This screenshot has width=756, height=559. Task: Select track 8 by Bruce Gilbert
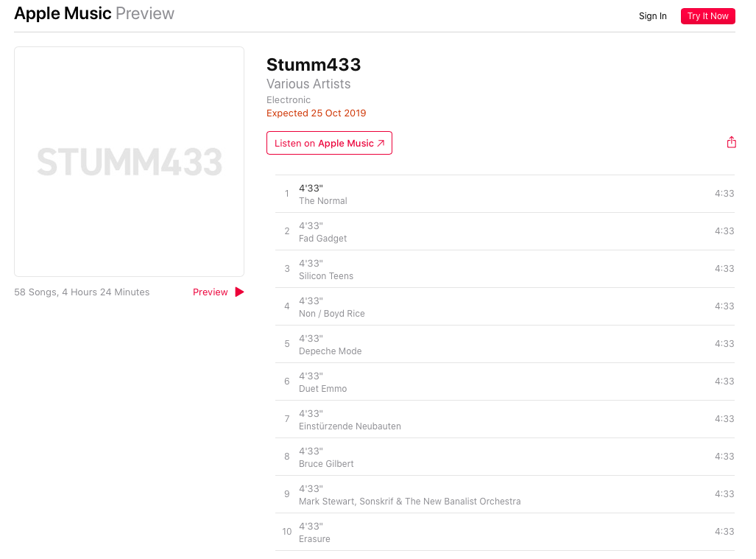tap(505, 457)
